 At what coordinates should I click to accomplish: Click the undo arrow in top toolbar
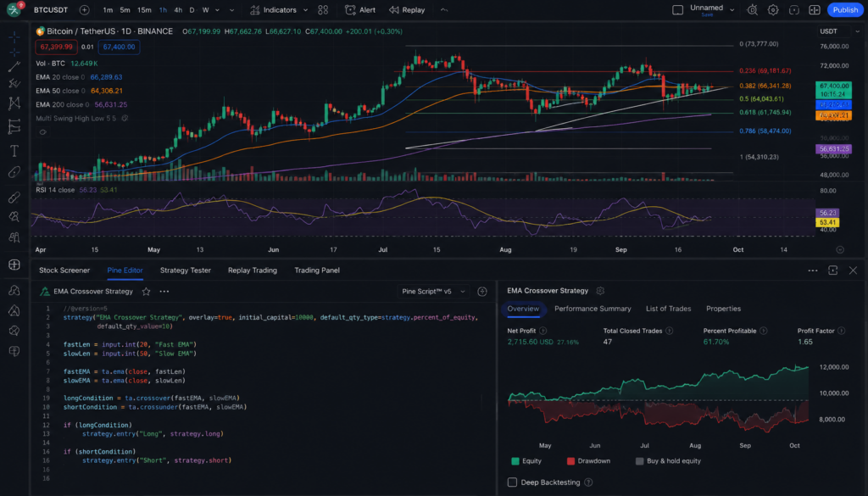(444, 10)
